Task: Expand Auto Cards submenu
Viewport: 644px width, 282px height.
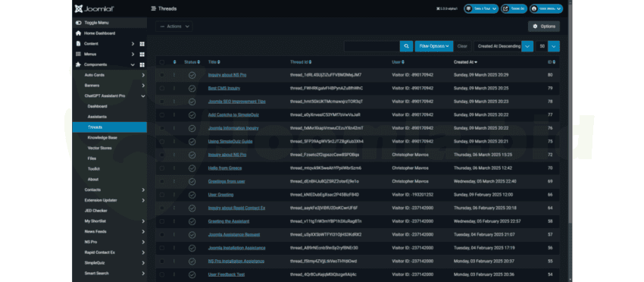Action: [x=143, y=75]
